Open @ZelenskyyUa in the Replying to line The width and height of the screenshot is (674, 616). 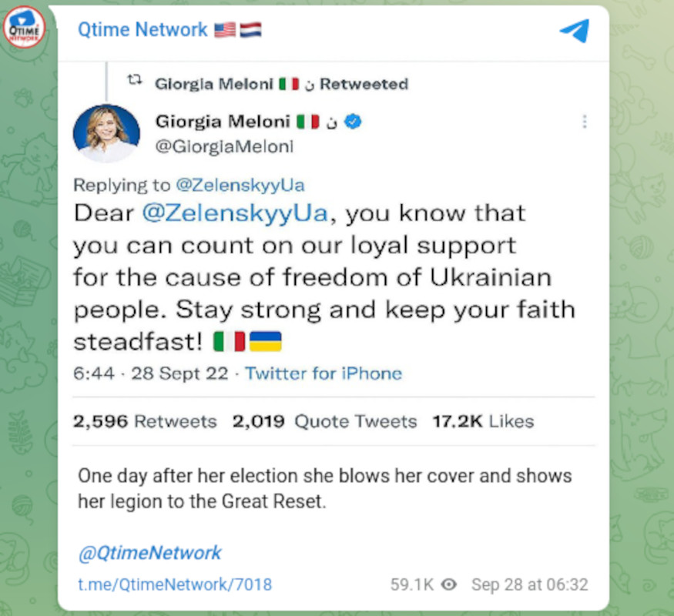240,185
